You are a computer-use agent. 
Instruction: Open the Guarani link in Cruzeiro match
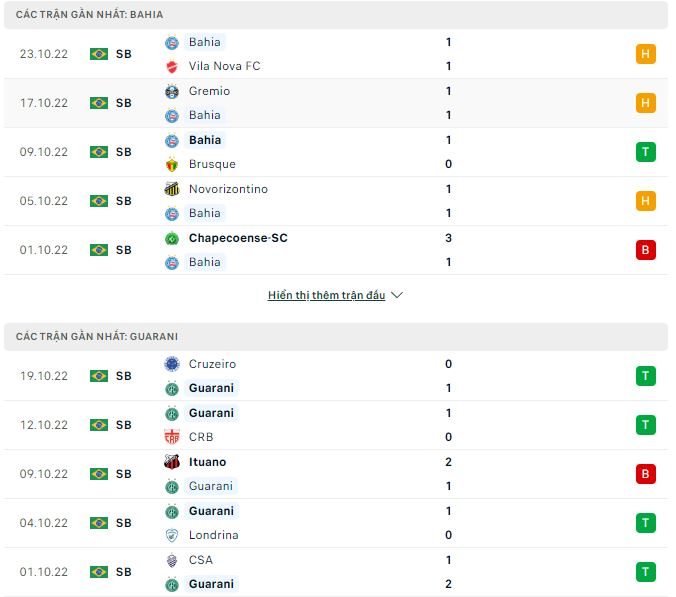(210, 388)
